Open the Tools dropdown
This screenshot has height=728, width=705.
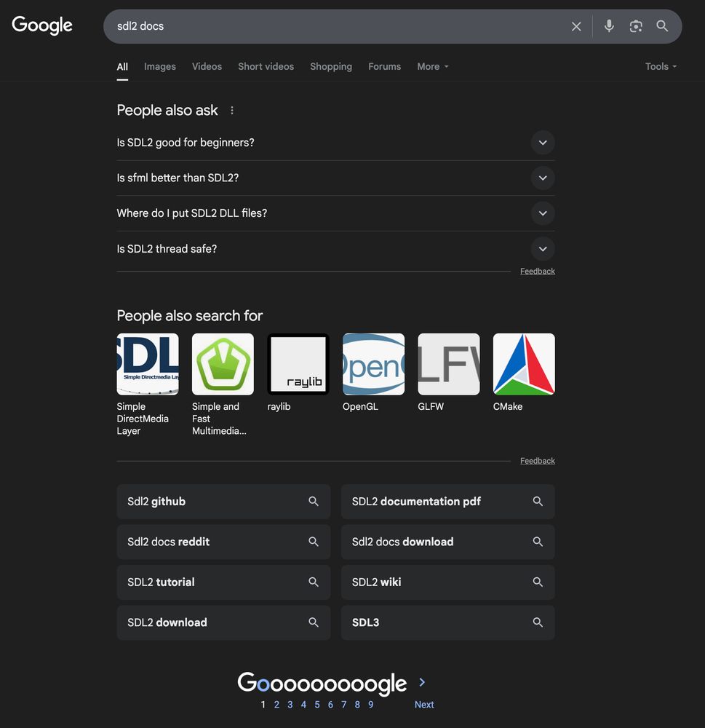661,66
